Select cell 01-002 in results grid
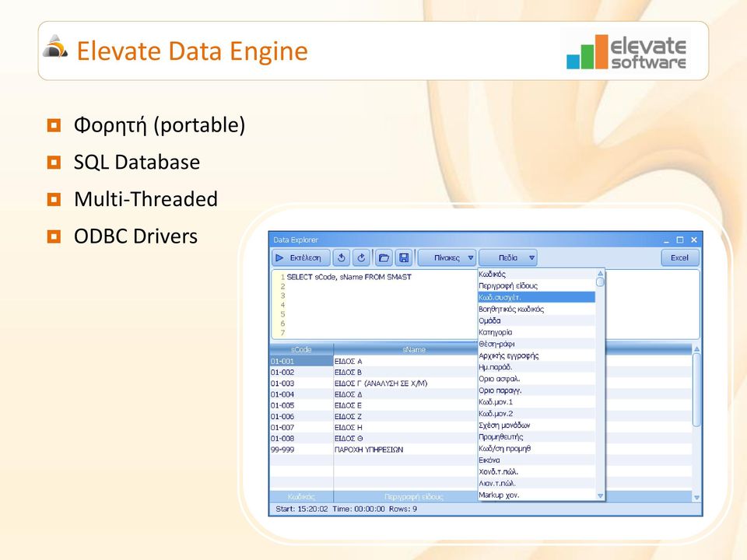The height and width of the screenshot is (560, 747). [301, 372]
